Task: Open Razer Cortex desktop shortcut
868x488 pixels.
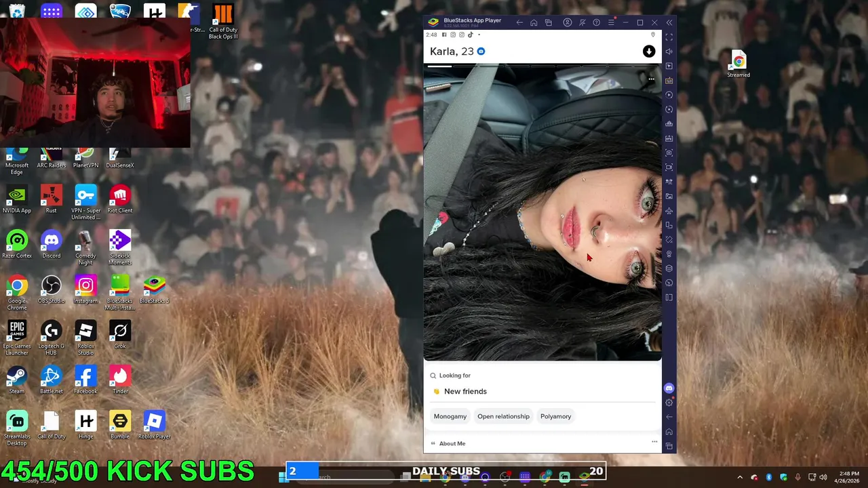Action: pos(17,244)
